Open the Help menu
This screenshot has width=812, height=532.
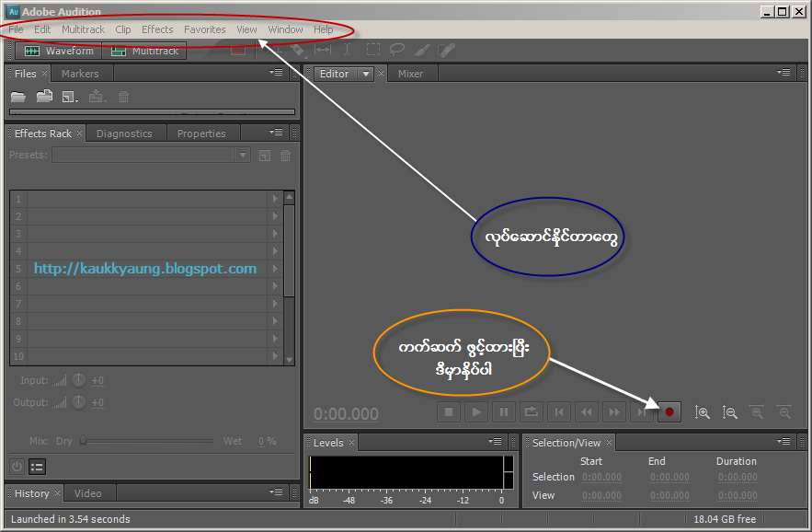(323, 29)
